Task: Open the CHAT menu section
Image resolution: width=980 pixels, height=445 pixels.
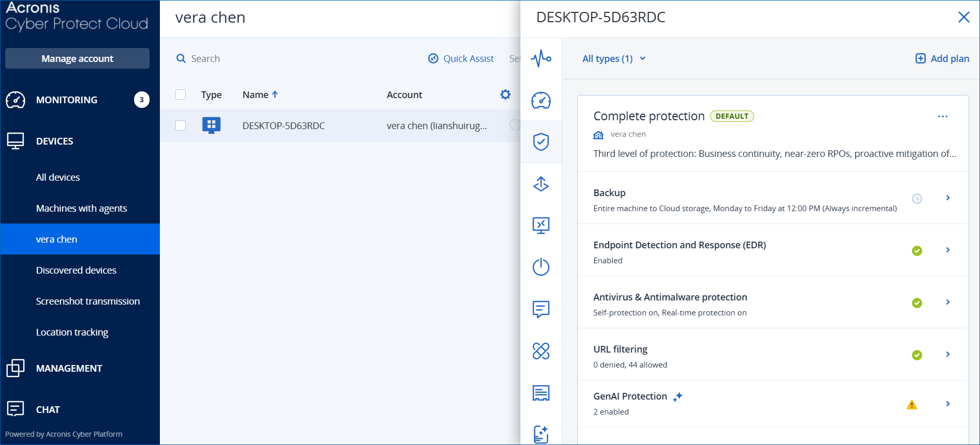Action: (x=80, y=409)
